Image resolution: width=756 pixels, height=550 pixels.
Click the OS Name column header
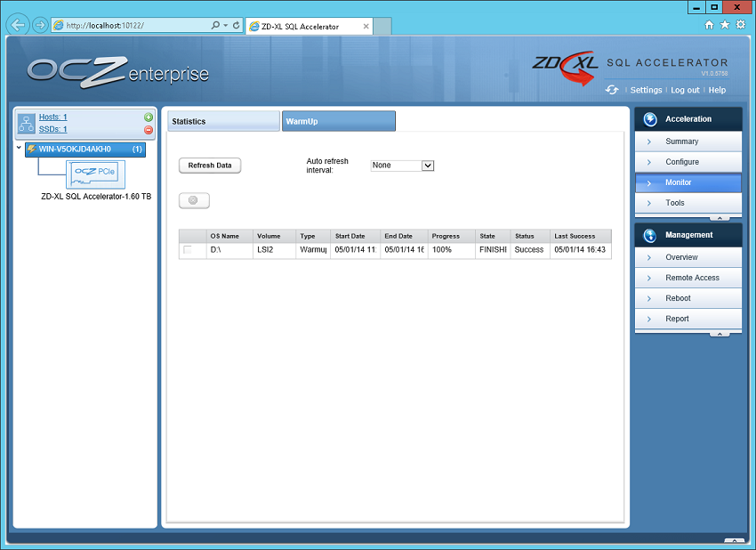pyautogui.click(x=230, y=236)
